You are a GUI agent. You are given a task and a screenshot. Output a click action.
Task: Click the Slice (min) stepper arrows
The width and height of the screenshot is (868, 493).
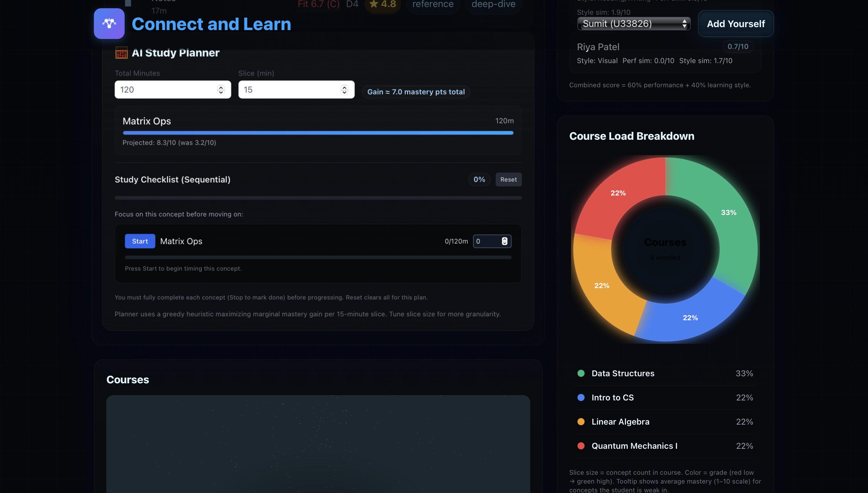pos(344,90)
